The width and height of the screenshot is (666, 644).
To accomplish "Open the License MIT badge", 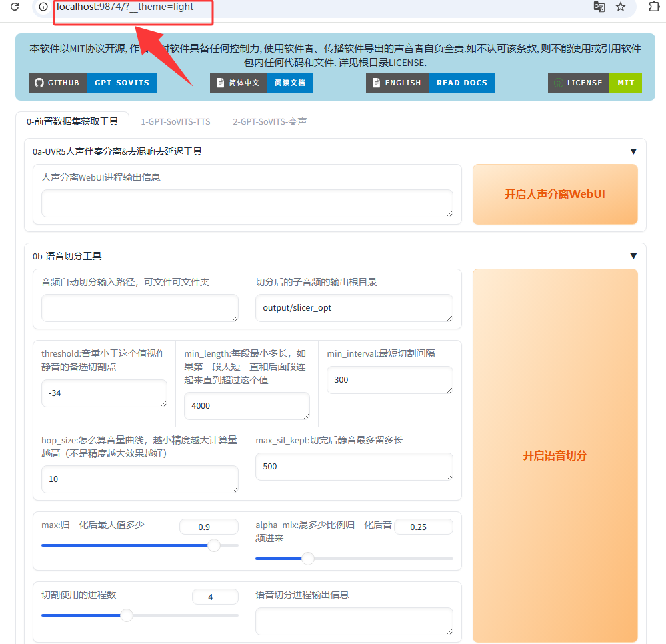I will click(595, 83).
